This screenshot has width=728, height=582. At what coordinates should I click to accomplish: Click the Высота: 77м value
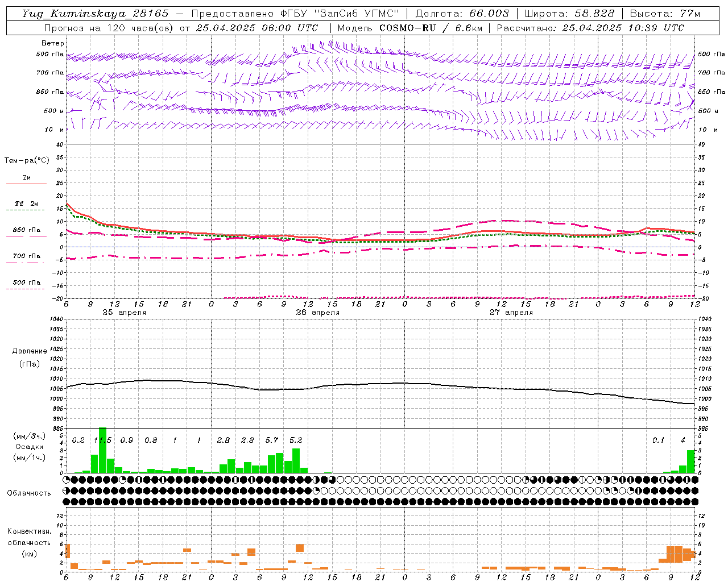pyautogui.click(x=665, y=14)
